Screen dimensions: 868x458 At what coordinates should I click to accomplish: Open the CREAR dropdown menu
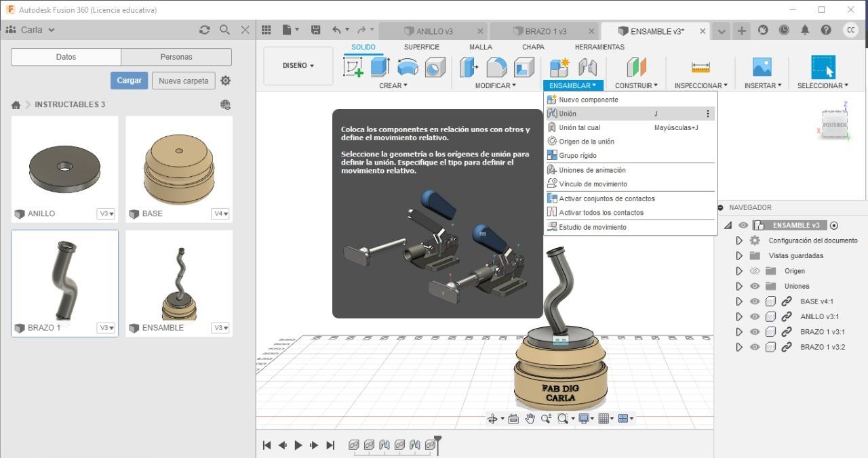pyautogui.click(x=393, y=85)
